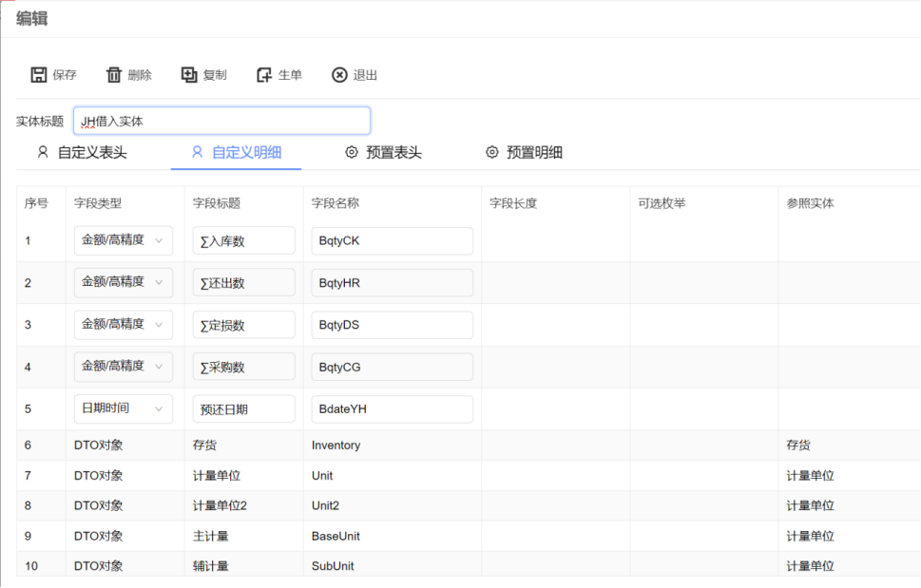Click the 保存 save icon
The image size is (921, 588).
pos(39,74)
